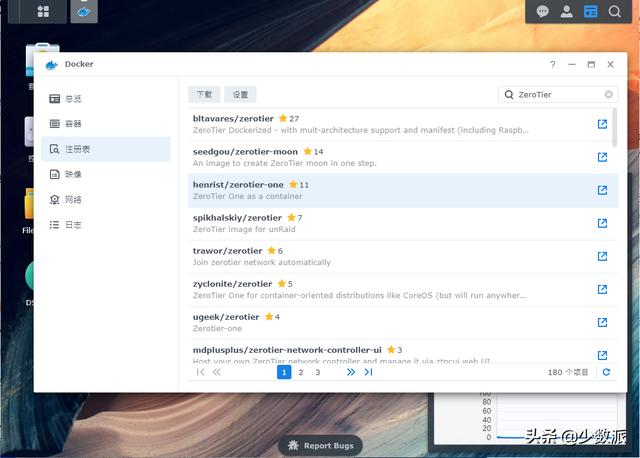Select the henrist/zerotier-one row
The height and width of the screenshot is (458, 640).
pyautogui.click(x=403, y=191)
